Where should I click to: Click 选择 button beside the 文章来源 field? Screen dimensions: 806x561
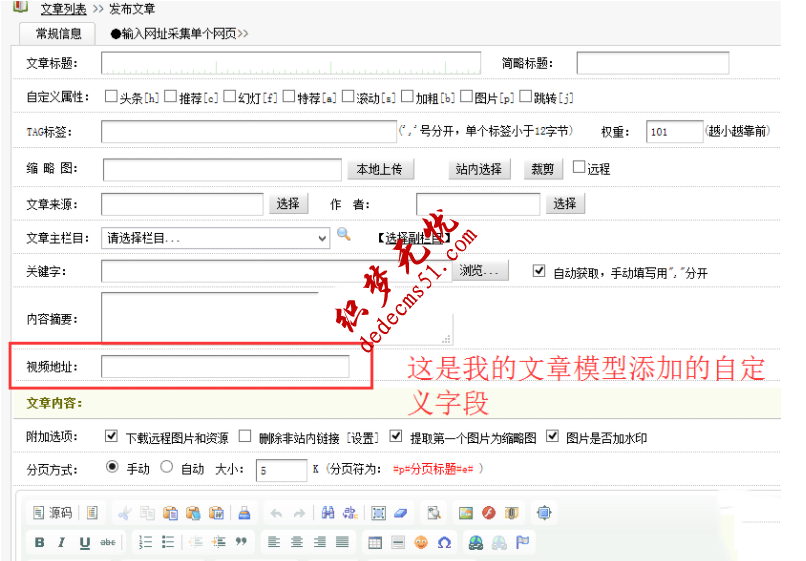click(x=288, y=204)
